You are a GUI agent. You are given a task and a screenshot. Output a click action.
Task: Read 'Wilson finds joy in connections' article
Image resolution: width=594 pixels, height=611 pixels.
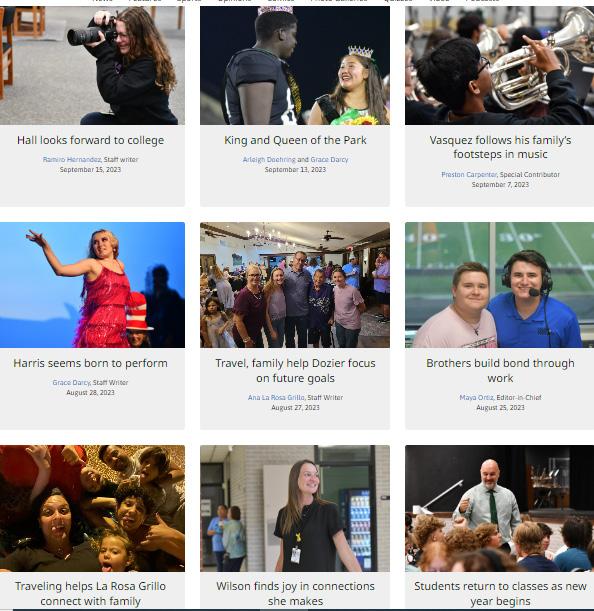click(x=295, y=593)
